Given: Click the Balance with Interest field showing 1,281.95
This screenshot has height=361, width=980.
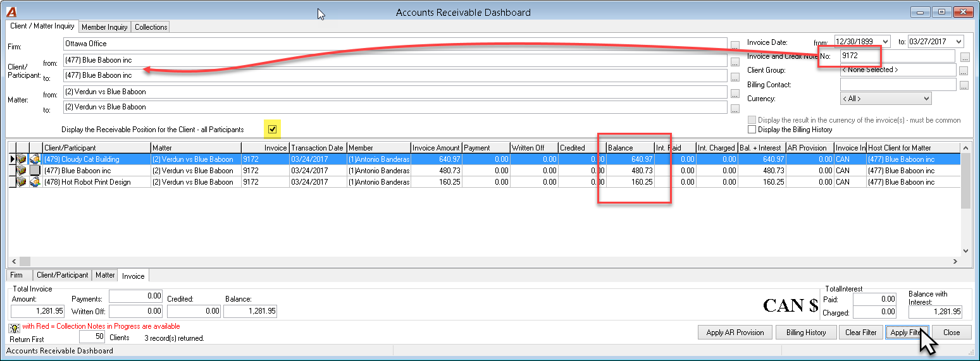Looking at the screenshot, I should pyautogui.click(x=935, y=312).
